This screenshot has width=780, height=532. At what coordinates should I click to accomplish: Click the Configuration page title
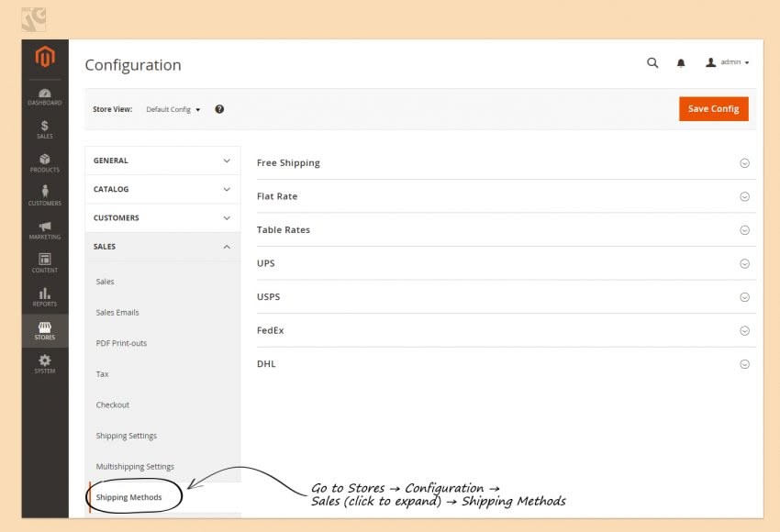click(x=133, y=65)
